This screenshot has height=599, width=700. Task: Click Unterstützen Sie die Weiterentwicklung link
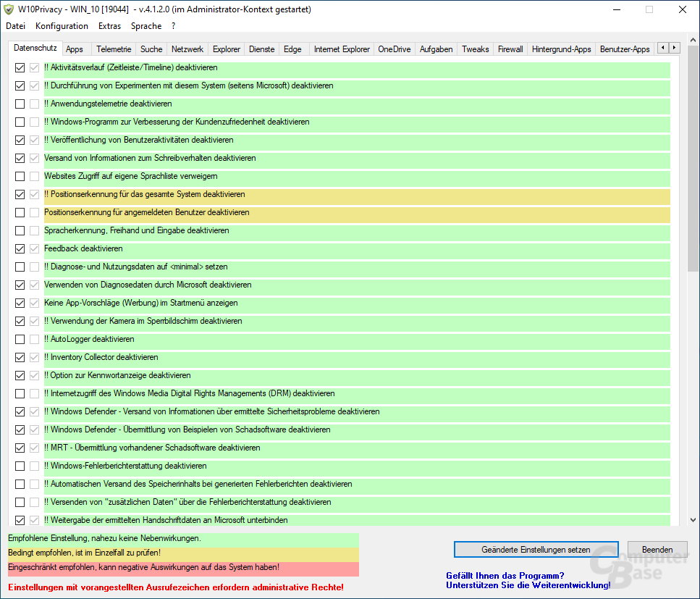(528, 585)
